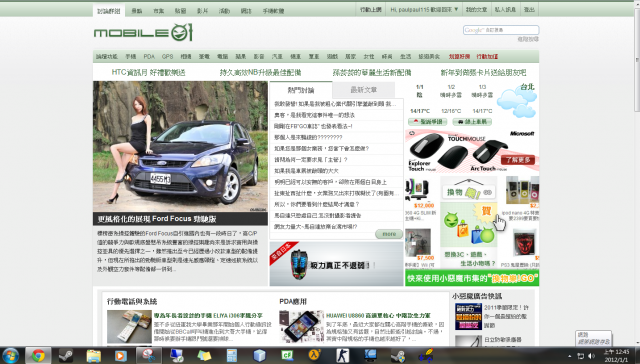Open the Ford Focus article headline

[x=157, y=219]
